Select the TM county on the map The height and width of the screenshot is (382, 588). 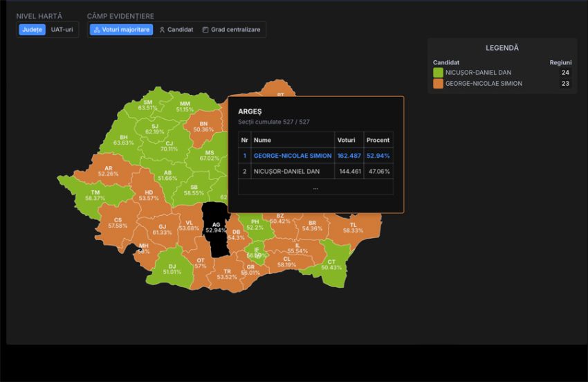point(95,195)
